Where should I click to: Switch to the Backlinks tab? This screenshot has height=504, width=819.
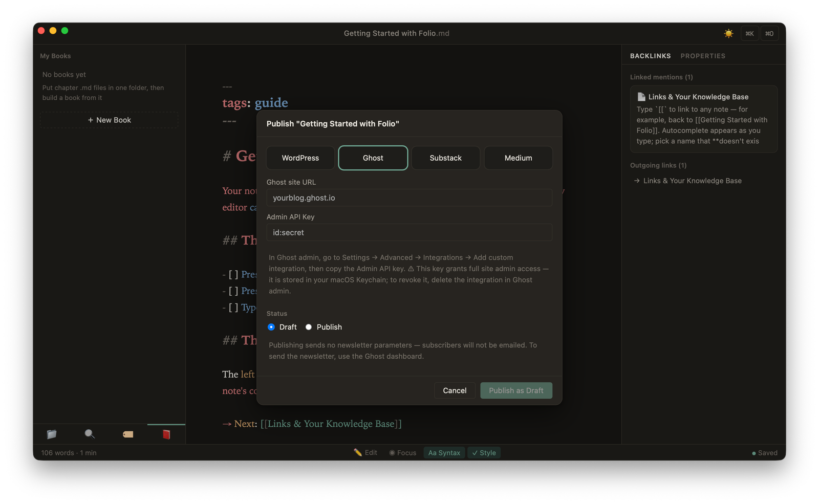[x=650, y=56]
